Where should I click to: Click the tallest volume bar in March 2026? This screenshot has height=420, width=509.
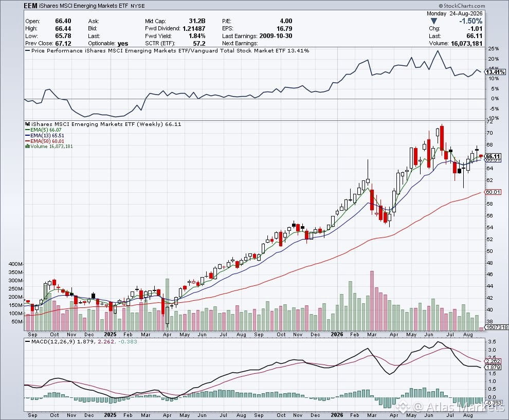pos(372,301)
